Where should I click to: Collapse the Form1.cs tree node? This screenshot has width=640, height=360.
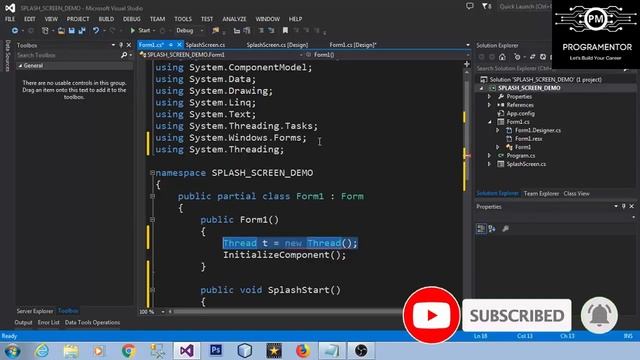tap(489, 122)
